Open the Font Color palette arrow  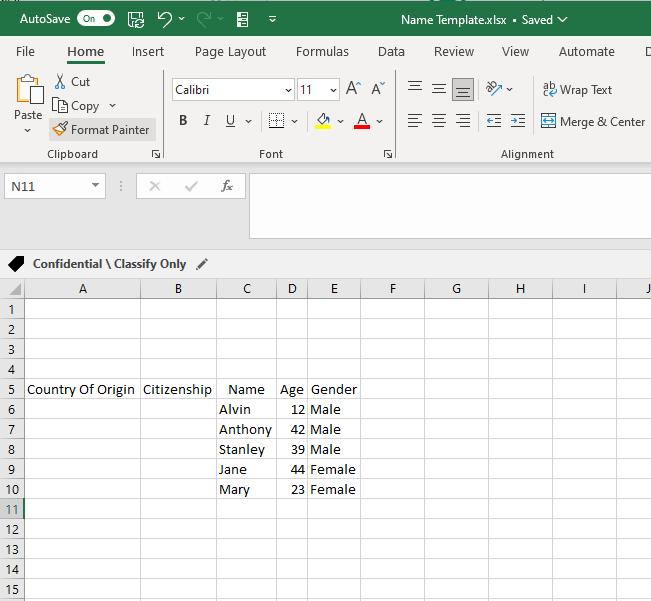pos(379,121)
